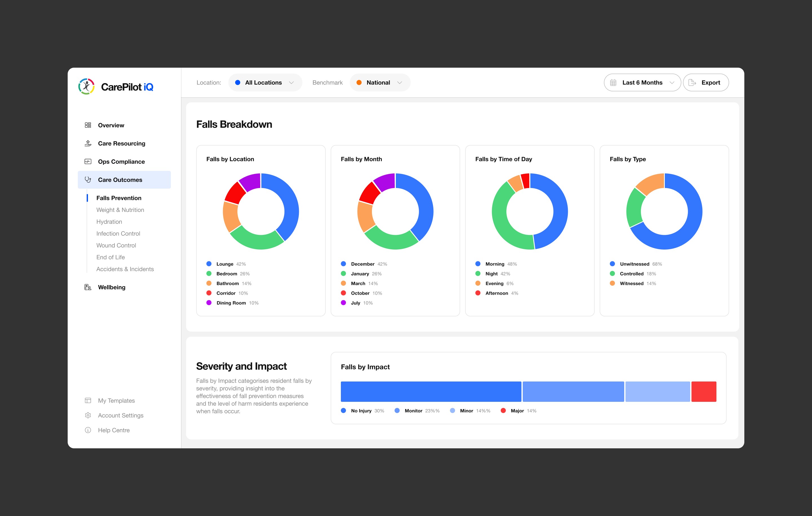Click the Account Settings gear icon
The height and width of the screenshot is (516, 812).
[88, 415]
